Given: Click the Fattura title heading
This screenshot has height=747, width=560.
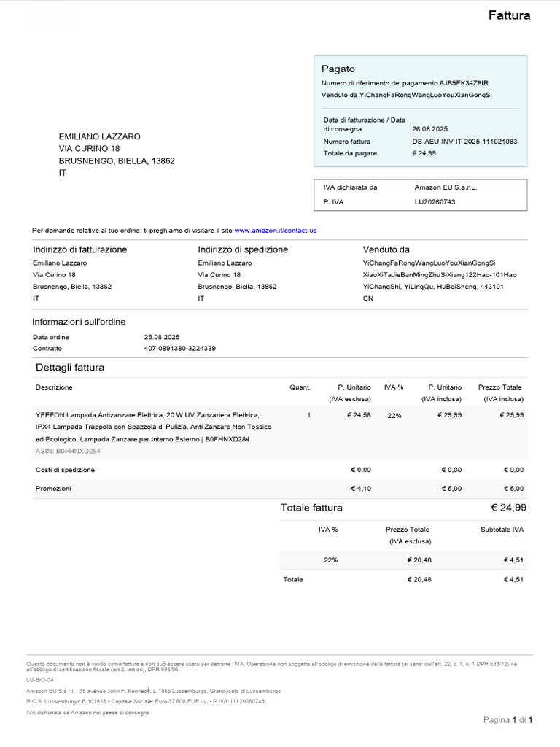Looking at the screenshot, I should click(x=509, y=15).
